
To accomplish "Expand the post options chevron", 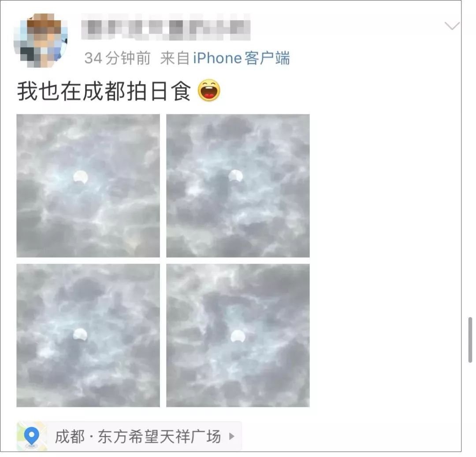I will pyautogui.click(x=452, y=26).
